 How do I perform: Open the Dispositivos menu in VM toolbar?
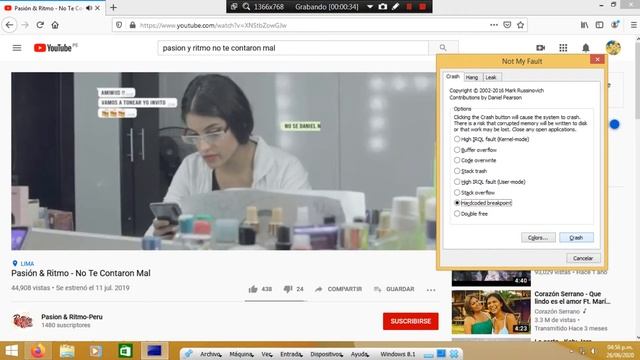point(326,354)
